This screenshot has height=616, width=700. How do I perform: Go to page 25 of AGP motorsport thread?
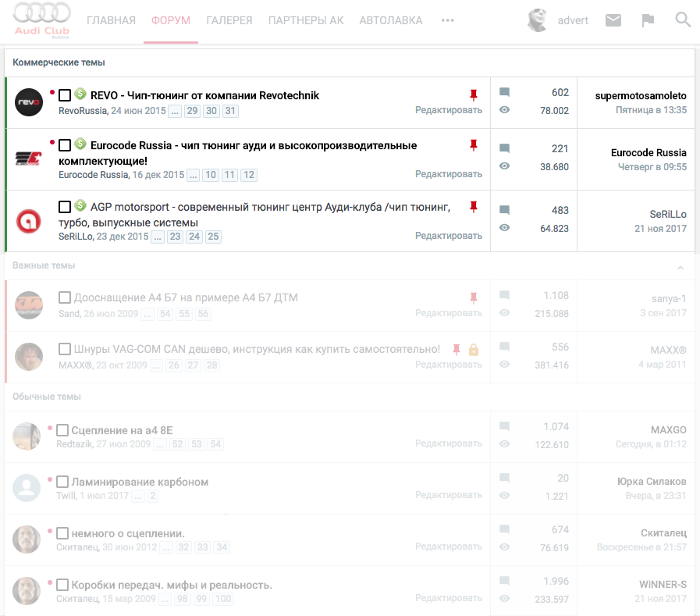click(x=213, y=237)
